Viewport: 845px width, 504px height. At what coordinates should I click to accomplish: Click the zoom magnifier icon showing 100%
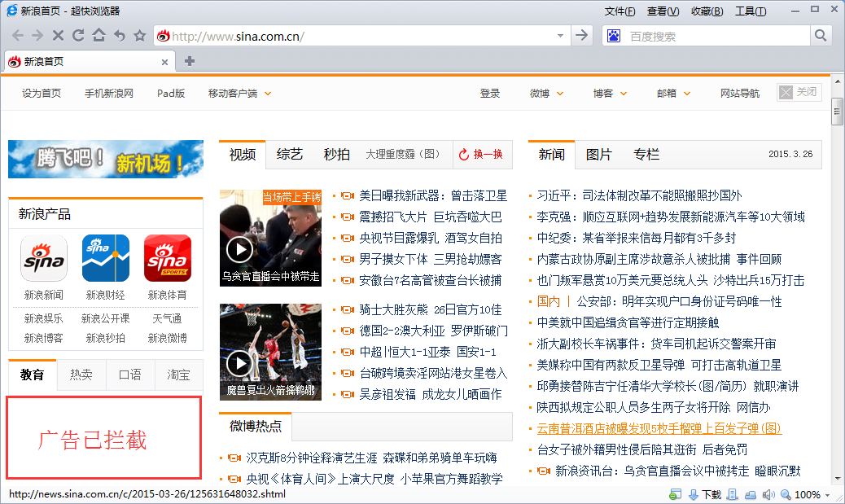pyautogui.click(x=786, y=494)
